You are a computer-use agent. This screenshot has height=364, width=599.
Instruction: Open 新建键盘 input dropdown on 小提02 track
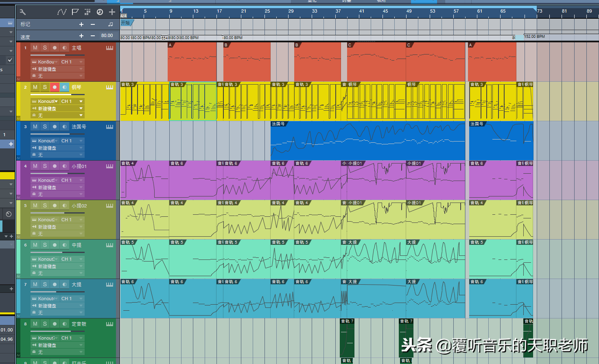click(57, 227)
